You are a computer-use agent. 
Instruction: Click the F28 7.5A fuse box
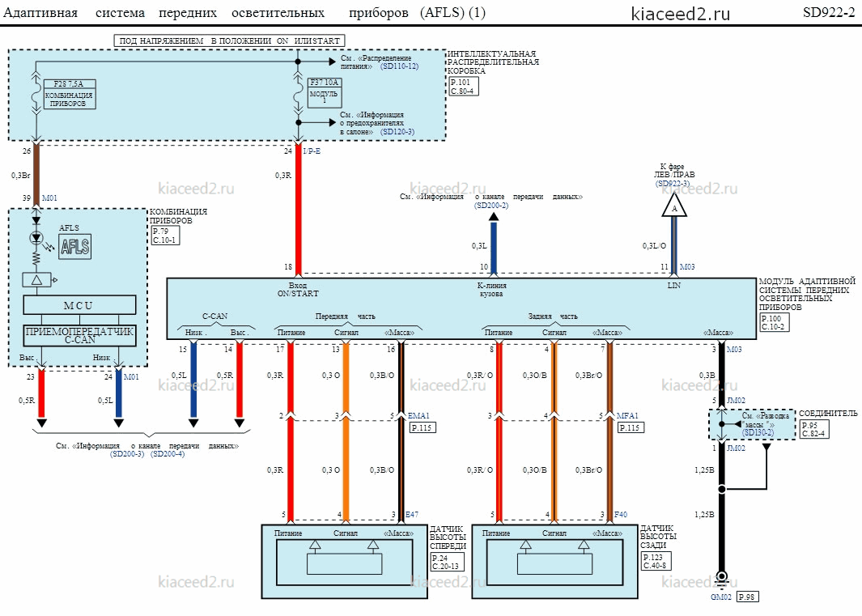tap(69, 94)
